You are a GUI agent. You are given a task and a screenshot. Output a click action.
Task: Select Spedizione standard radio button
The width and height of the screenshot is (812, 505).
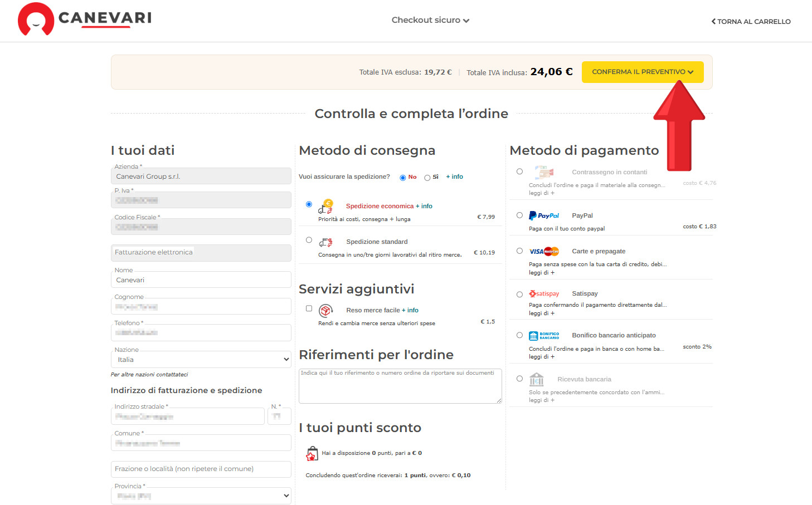309,240
